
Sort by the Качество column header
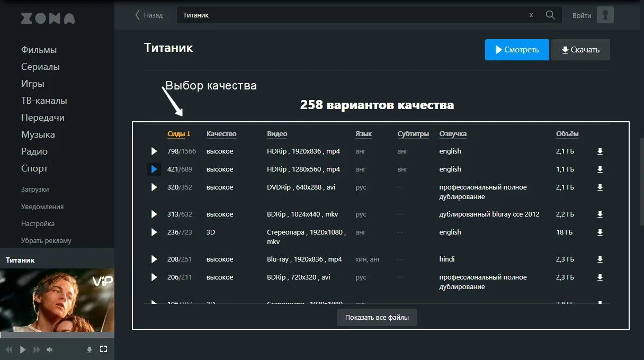point(221,134)
